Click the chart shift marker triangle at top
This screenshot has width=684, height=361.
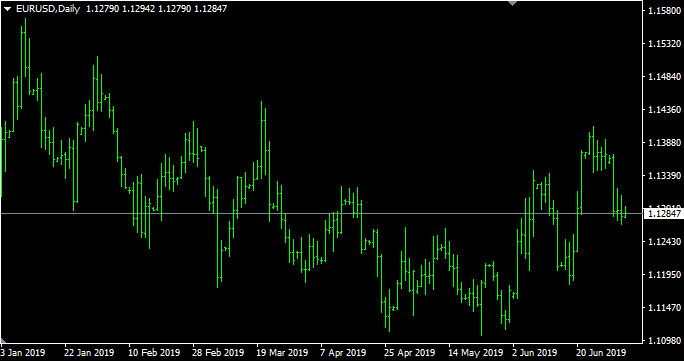pos(513,3)
